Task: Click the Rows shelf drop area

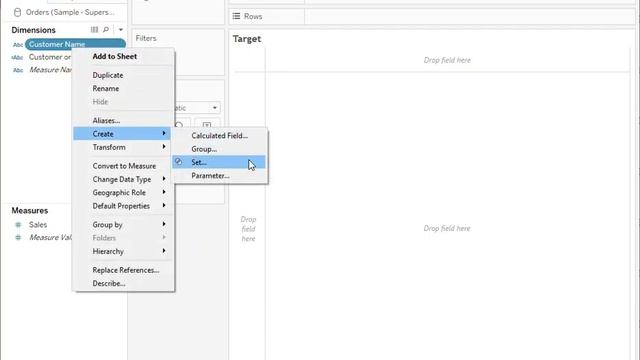Action: (x=469, y=16)
